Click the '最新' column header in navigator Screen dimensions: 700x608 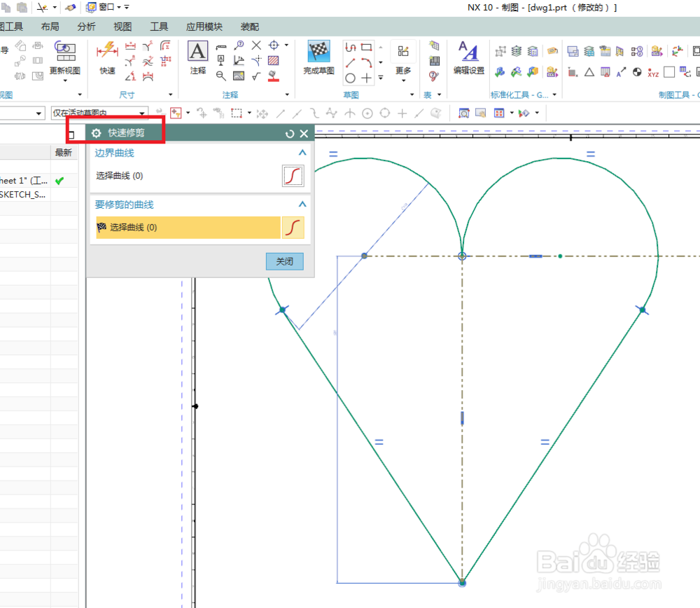tap(64, 153)
